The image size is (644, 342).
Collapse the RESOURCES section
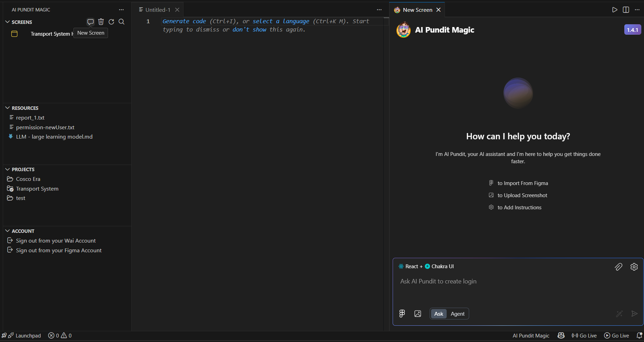click(8, 108)
